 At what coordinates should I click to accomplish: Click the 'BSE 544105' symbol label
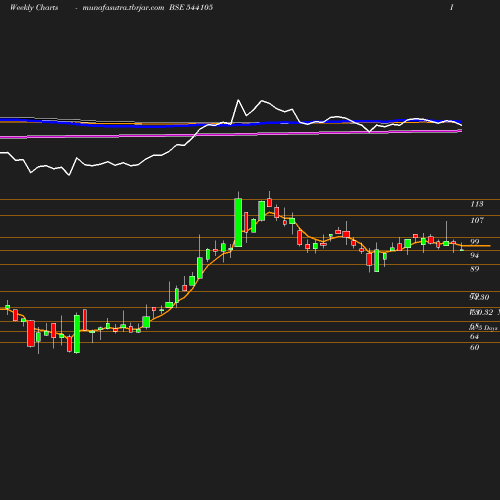[x=191, y=7]
